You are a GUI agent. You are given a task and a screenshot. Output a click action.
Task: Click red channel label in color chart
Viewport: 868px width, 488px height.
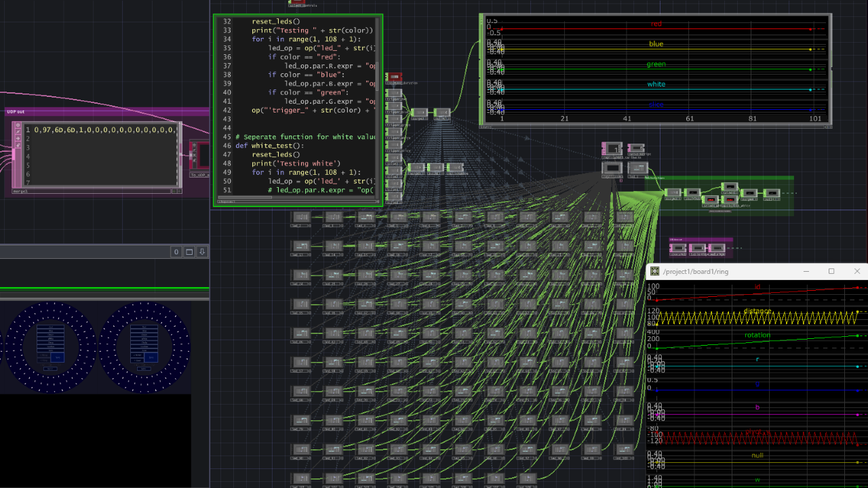point(656,24)
